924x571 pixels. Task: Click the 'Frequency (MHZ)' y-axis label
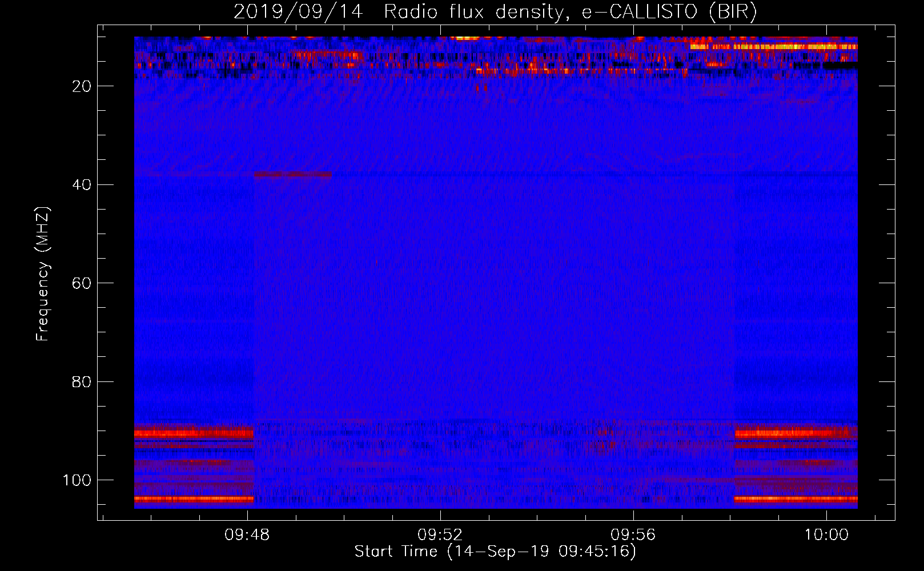click(43, 274)
